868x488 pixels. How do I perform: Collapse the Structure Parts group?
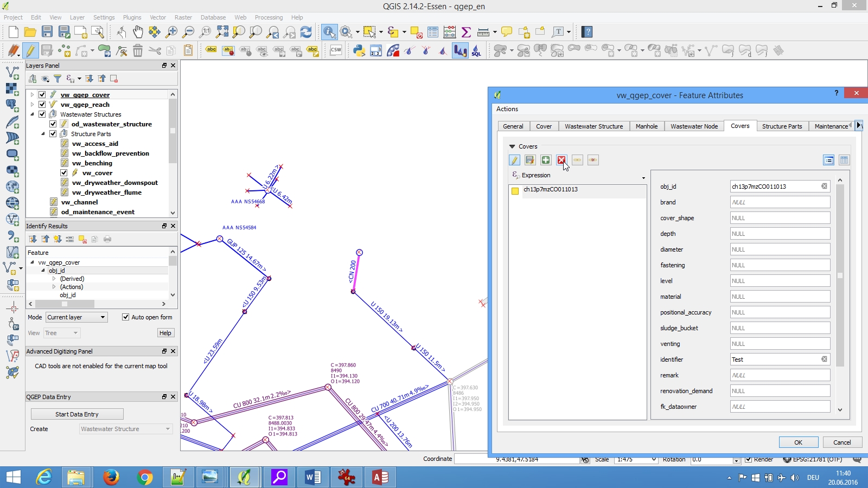43,134
